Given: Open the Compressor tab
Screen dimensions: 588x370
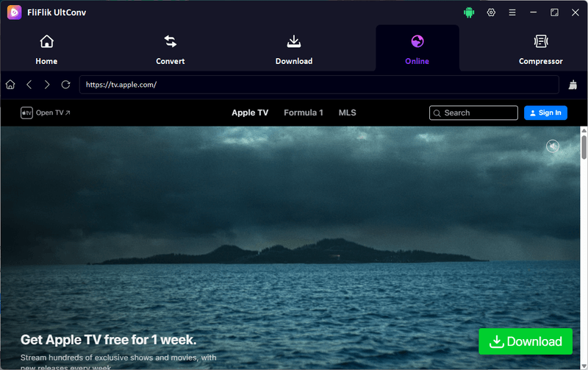Looking at the screenshot, I should point(541,49).
